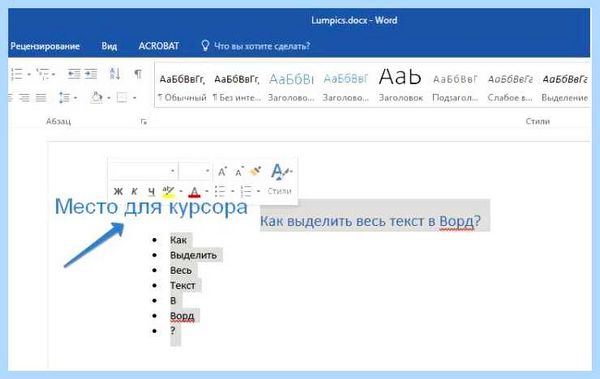The height and width of the screenshot is (379, 600).
Task: Apply yellow text highlight color
Action: tap(168, 191)
